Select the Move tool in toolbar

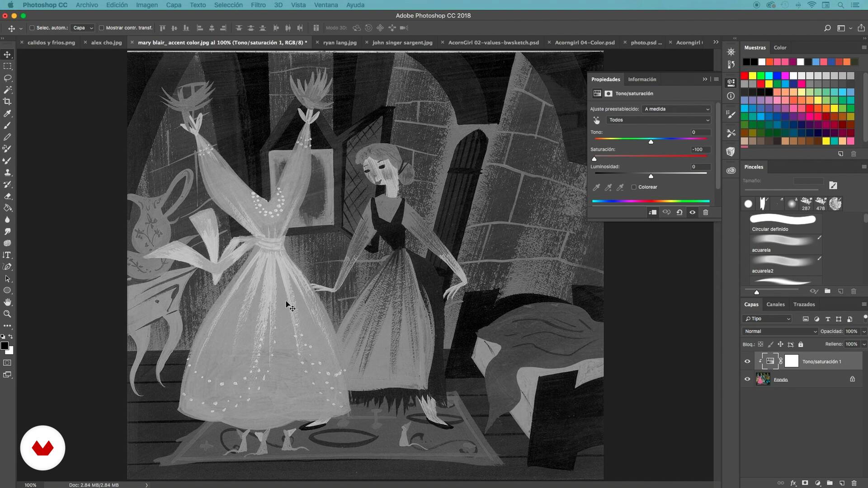point(7,55)
